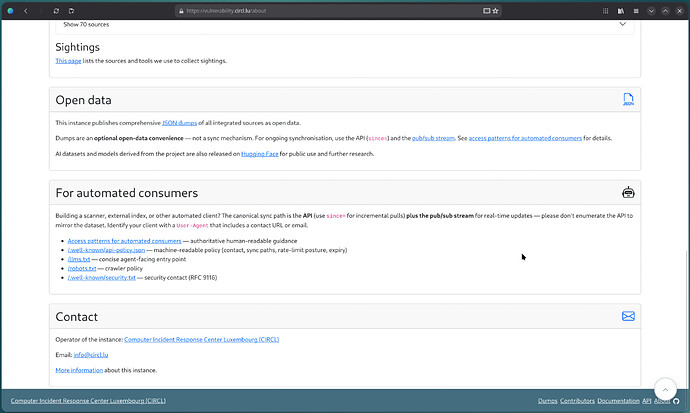Open the /robots.txt link
Viewport: 690px width, 413px height.
pos(82,268)
